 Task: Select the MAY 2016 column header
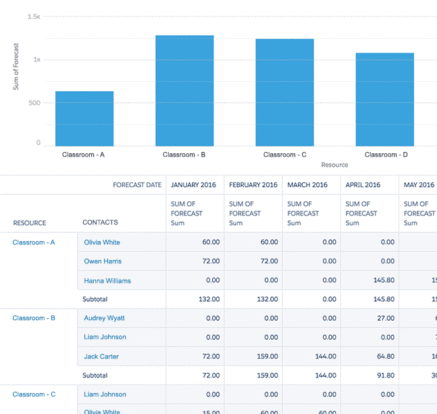point(419,185)
